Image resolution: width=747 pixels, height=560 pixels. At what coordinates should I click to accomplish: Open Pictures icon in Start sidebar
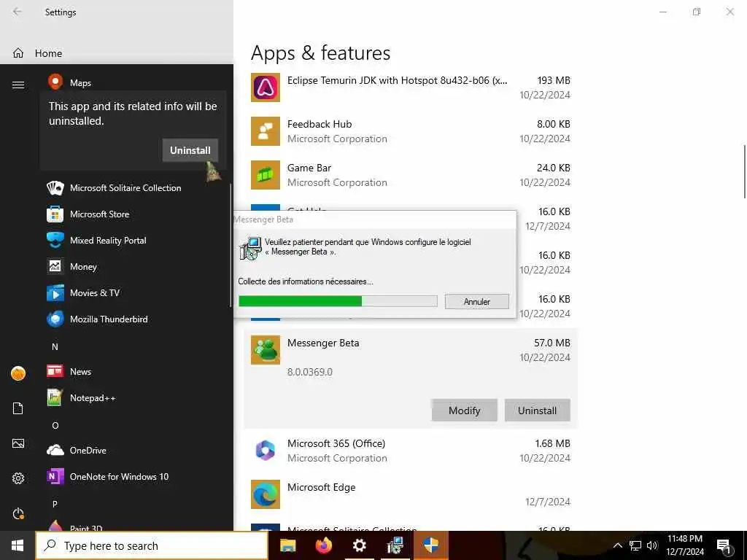(18, 443)
